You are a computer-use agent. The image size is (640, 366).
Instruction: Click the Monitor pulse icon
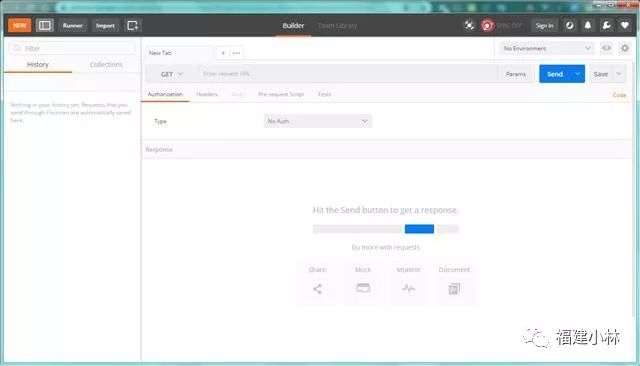(x=409, y=288)
